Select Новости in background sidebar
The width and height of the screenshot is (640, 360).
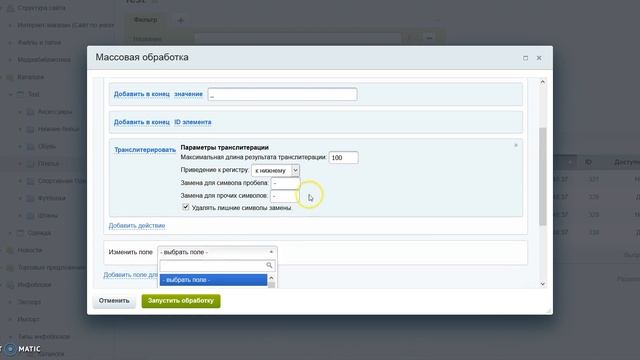point(30,250)
